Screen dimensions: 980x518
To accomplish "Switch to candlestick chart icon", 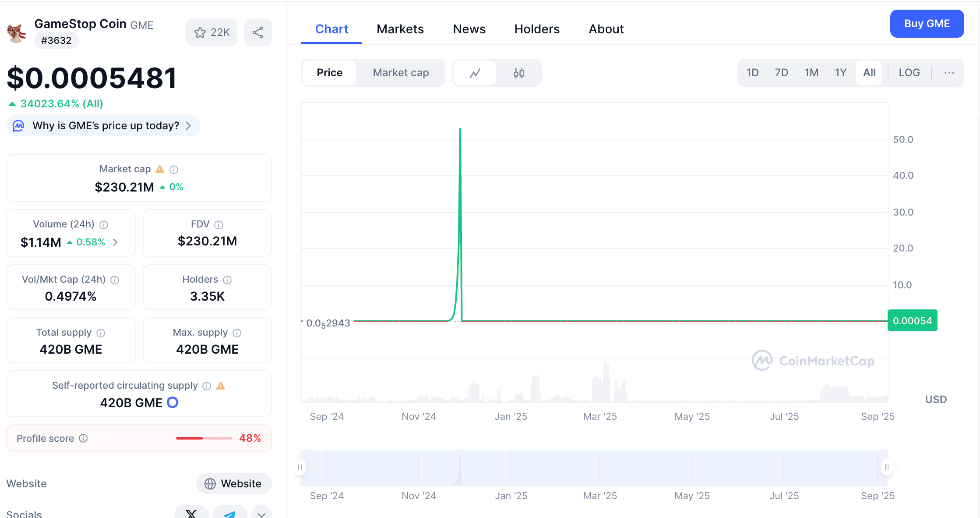I will point(519,73).
